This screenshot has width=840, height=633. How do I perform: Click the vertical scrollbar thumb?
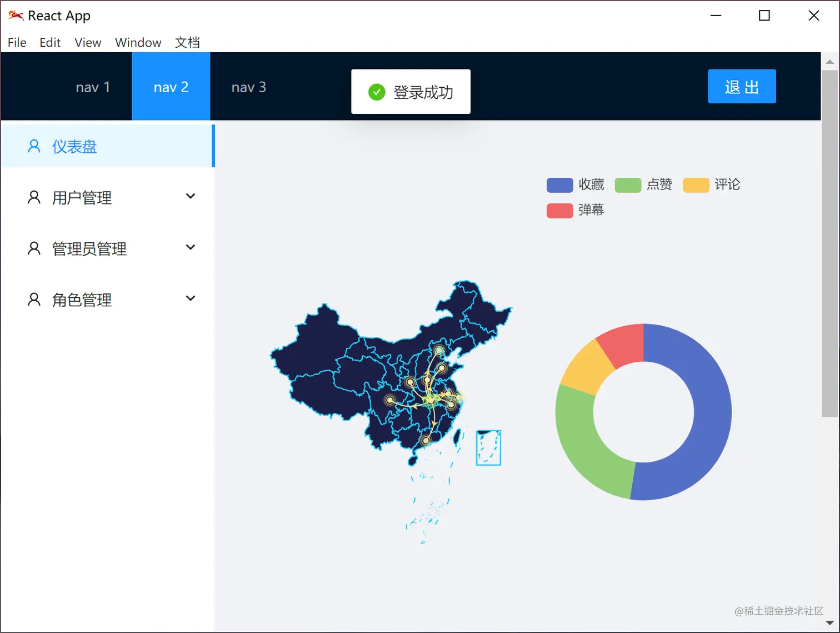point(830,243)
